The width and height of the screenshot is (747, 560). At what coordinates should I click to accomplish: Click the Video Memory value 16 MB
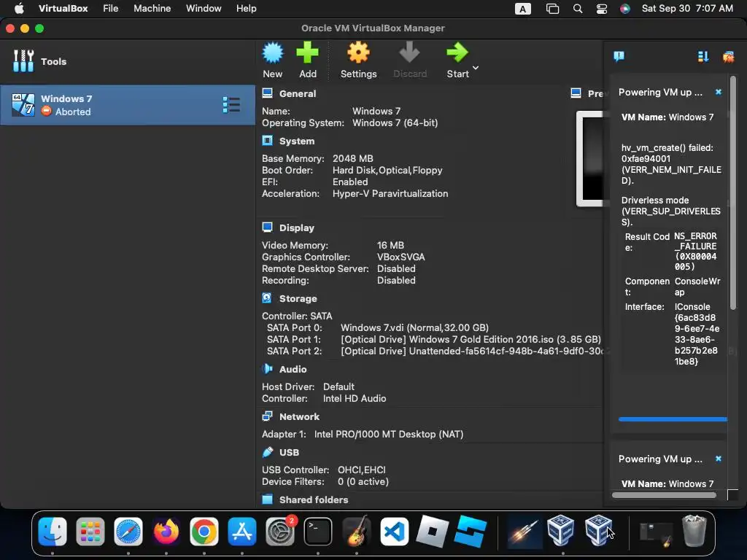(390, 245)
